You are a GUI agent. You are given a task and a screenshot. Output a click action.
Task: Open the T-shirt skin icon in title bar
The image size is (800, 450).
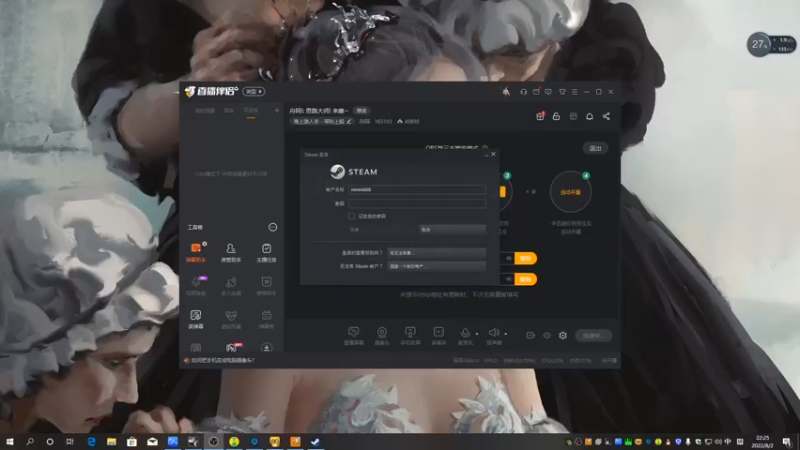point(562,92)
